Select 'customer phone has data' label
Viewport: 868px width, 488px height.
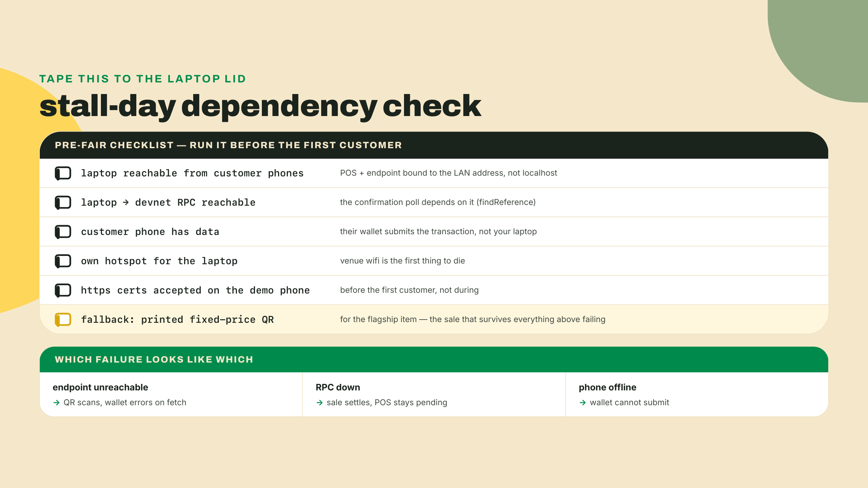[x=150, y=232]
